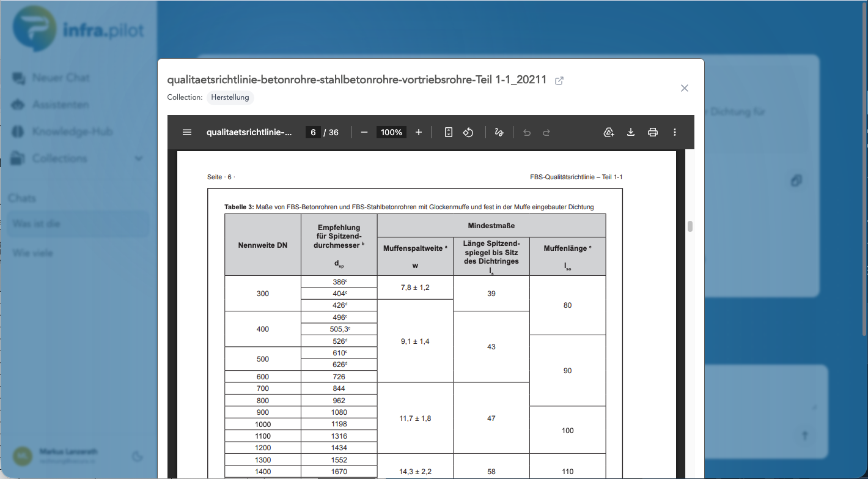Zoom out of the PDF document
The width and height of the screenshot is (868, 479).
coord(364,132)
